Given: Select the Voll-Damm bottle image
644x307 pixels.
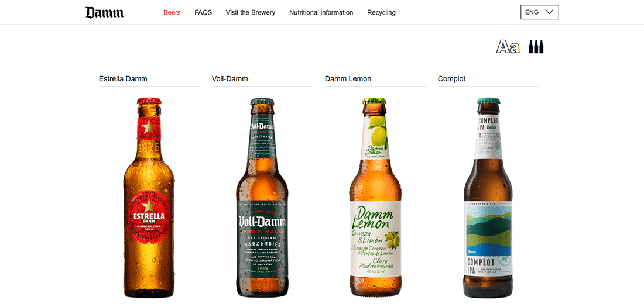Looking at the screenshot, I should click(x=262, y=198).
